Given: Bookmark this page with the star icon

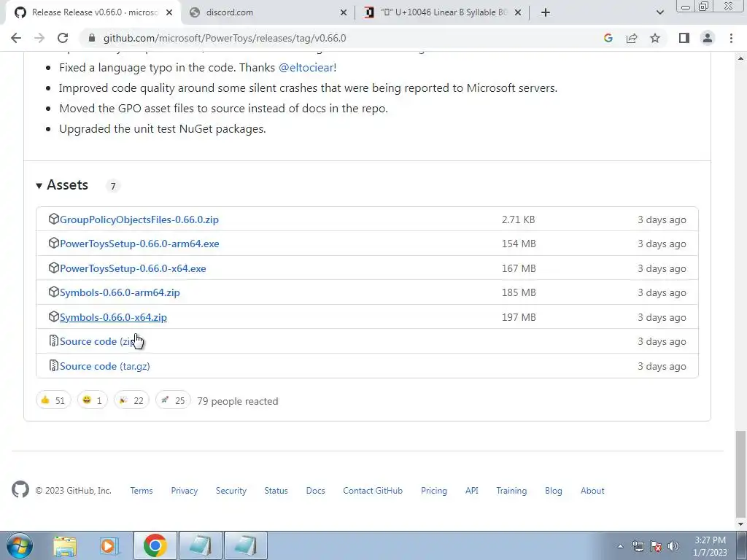Looking at the screenshot, I should pyautogui.click(x=655, y=38).
